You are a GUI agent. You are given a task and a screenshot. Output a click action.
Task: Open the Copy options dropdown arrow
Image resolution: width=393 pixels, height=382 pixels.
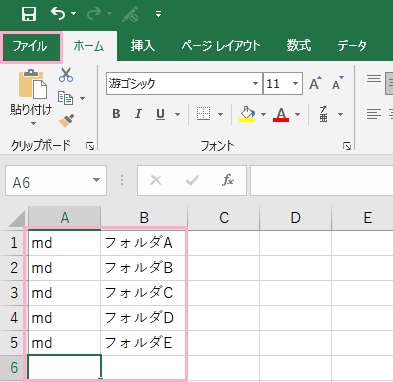click(x=82, y=98)
